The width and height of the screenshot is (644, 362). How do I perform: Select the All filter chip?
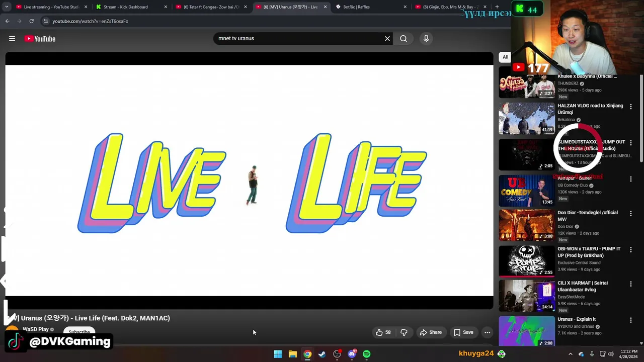505,57
